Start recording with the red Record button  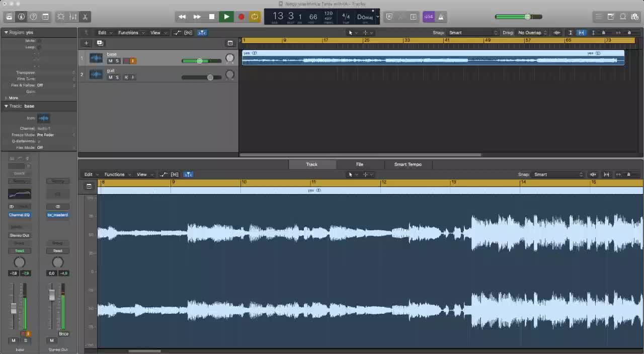[x=241, y=17]
